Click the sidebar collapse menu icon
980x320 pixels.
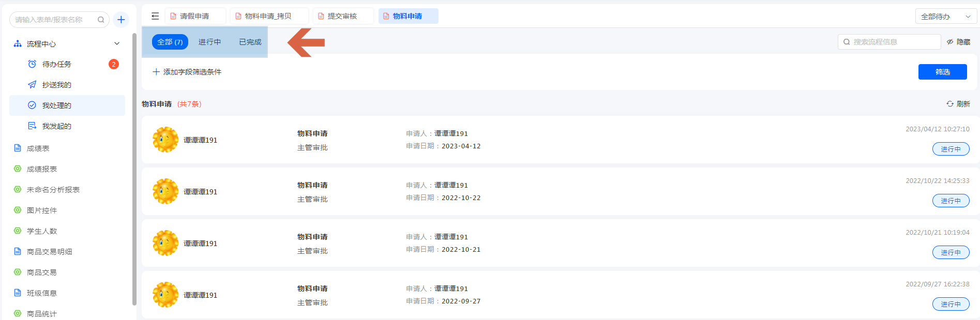[x=155, y=16]
